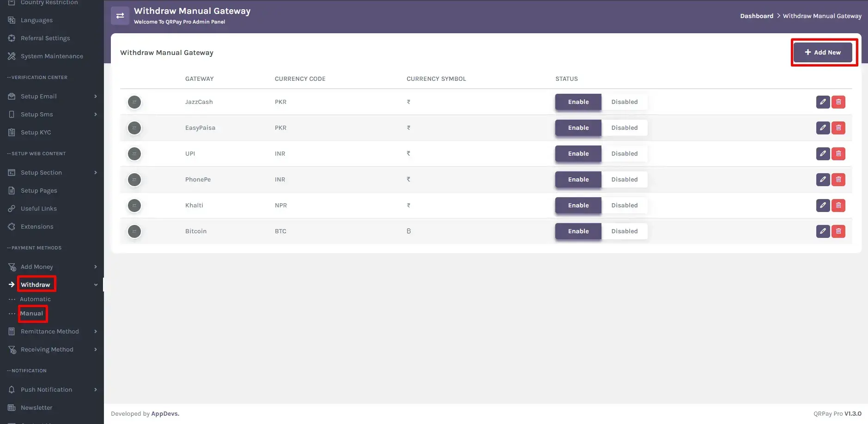This screenshot has height=424, width=868.
Task: Open Extensions in sidebar
Action: 37,226
